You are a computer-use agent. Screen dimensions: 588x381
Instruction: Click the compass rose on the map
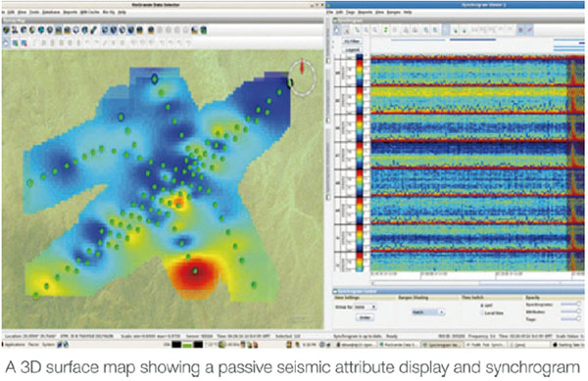[302, 77]
